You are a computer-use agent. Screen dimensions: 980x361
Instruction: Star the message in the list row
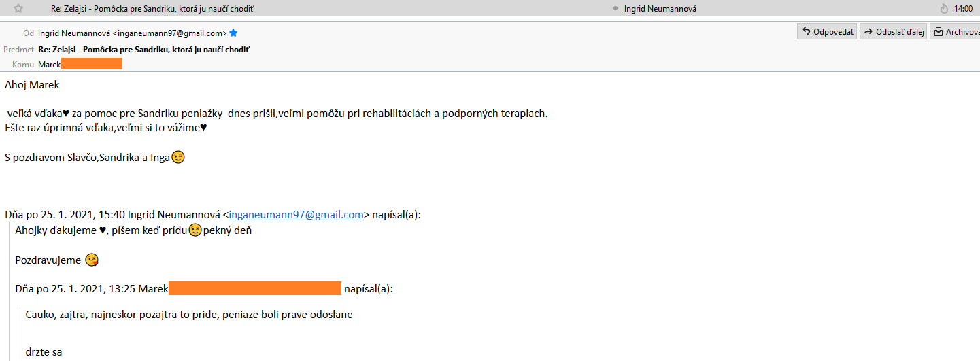point(18,9)
